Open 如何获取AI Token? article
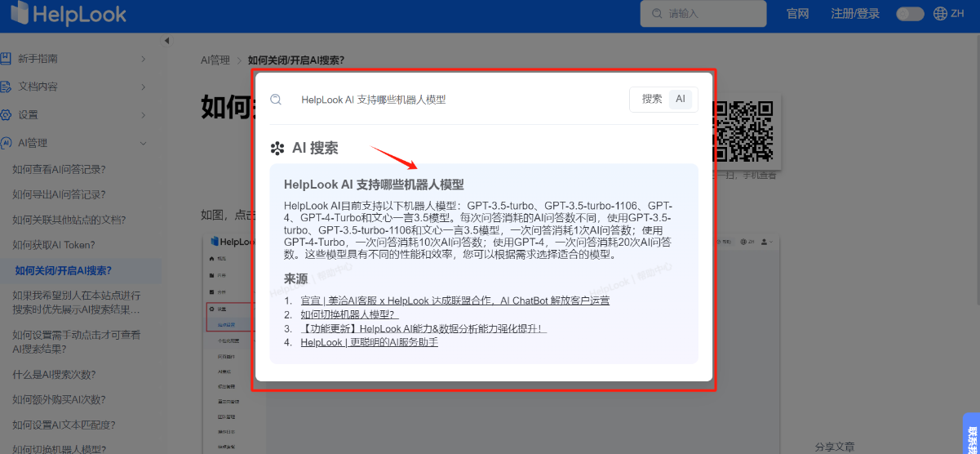 54,245
